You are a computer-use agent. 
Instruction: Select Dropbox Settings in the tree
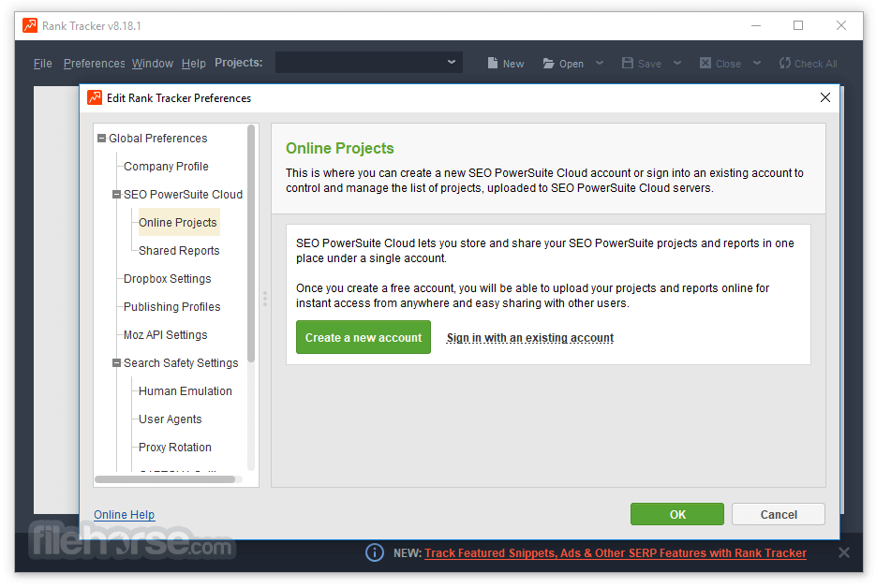click(167, 279)
